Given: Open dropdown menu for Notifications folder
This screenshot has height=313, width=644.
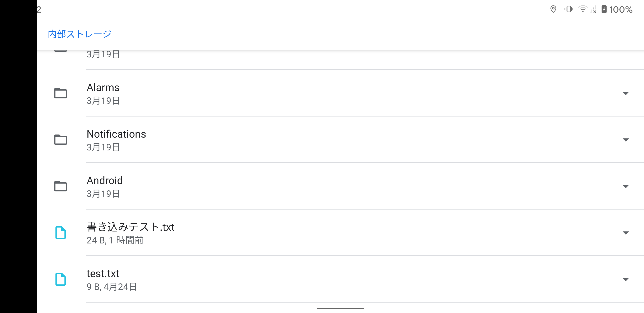Looking at the screenshot, I should pyautogui.click(x=626, y=140).
